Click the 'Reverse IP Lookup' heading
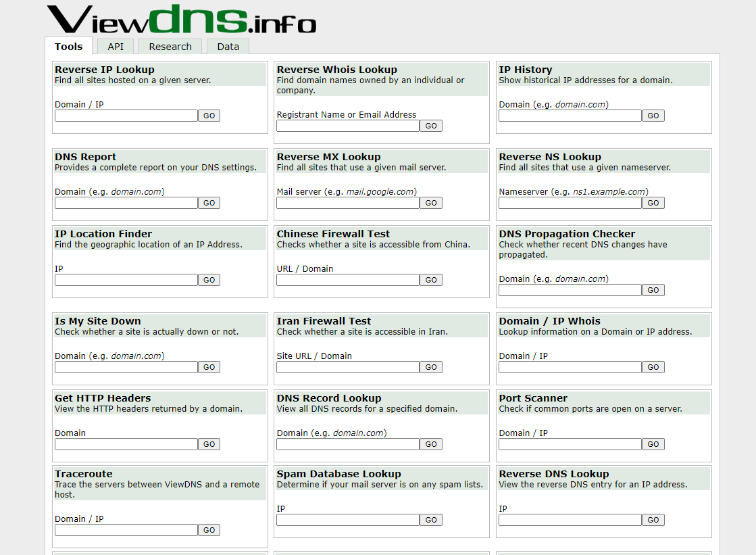Screen dimensions: 756x555 (x=105, y=70)
